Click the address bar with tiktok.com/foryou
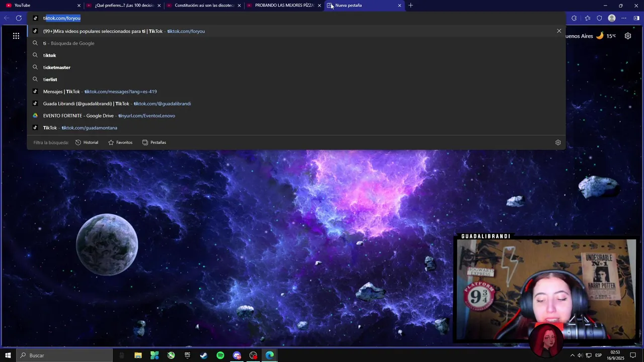The image size is (644, 362). pos(297,18)
